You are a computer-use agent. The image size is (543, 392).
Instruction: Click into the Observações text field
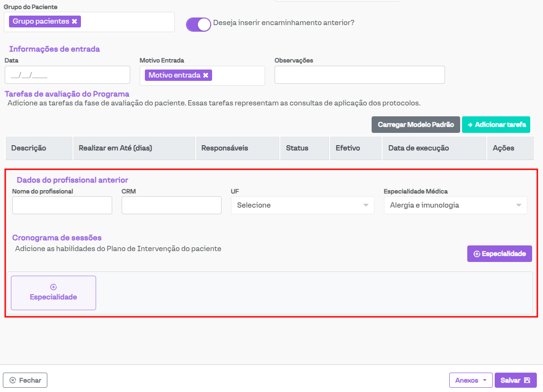(359, 75)
